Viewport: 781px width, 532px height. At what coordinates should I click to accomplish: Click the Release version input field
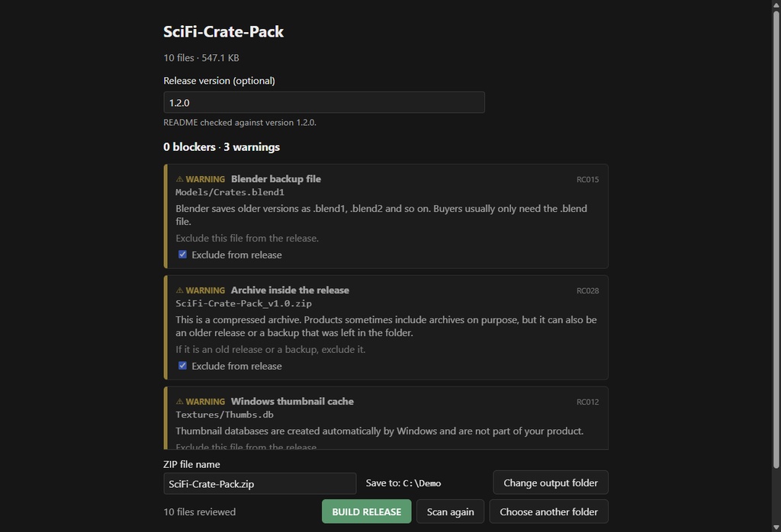(323, 103)
